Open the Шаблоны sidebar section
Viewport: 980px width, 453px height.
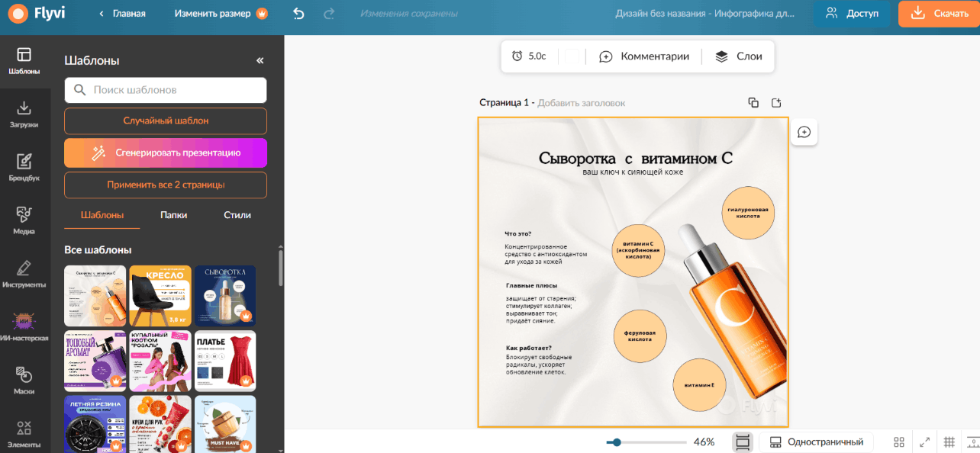(x=24, y=62)
